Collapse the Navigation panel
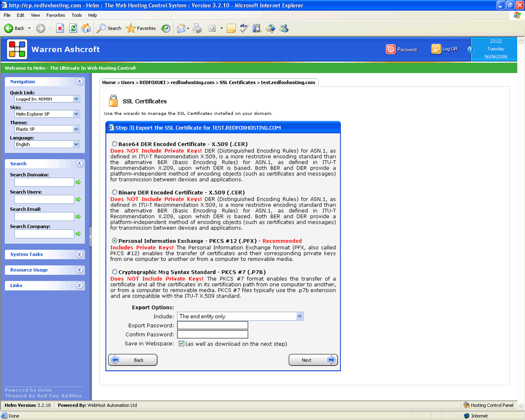This screenshot has width=525, height=420. tap(79, 81)
